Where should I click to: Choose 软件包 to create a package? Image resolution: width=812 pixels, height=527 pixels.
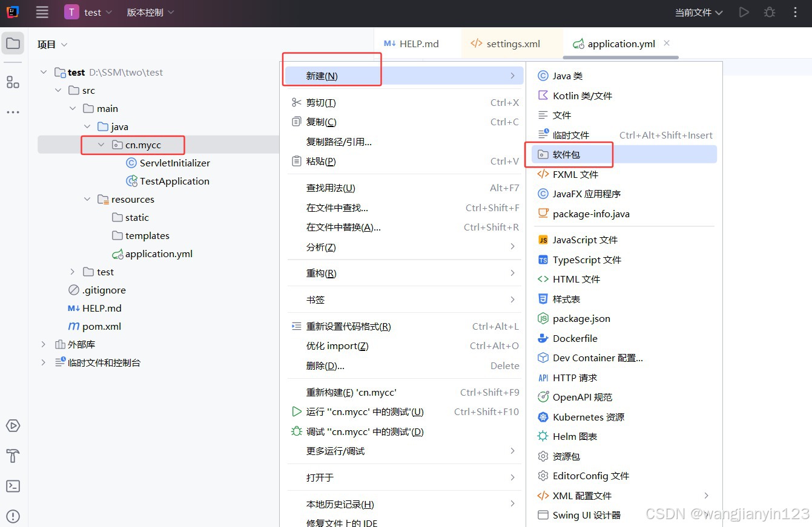tap(624, 154)
